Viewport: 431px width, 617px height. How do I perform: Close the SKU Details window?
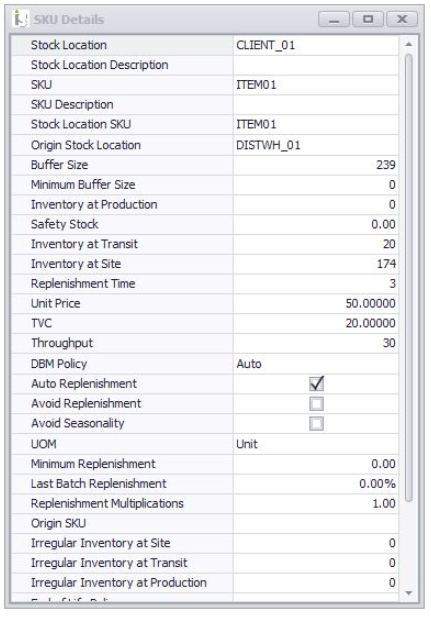(402, 19)
